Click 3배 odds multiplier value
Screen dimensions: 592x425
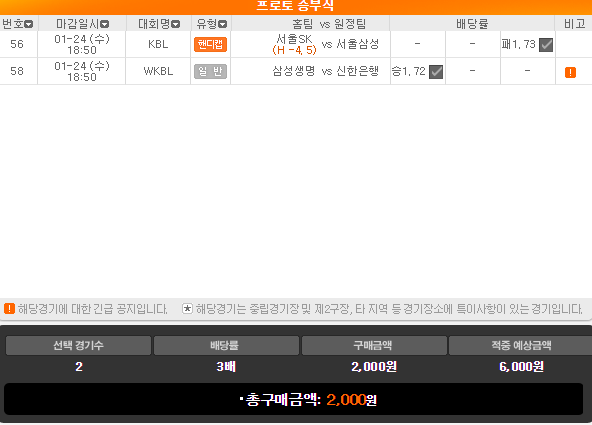(x=226, y=367)
